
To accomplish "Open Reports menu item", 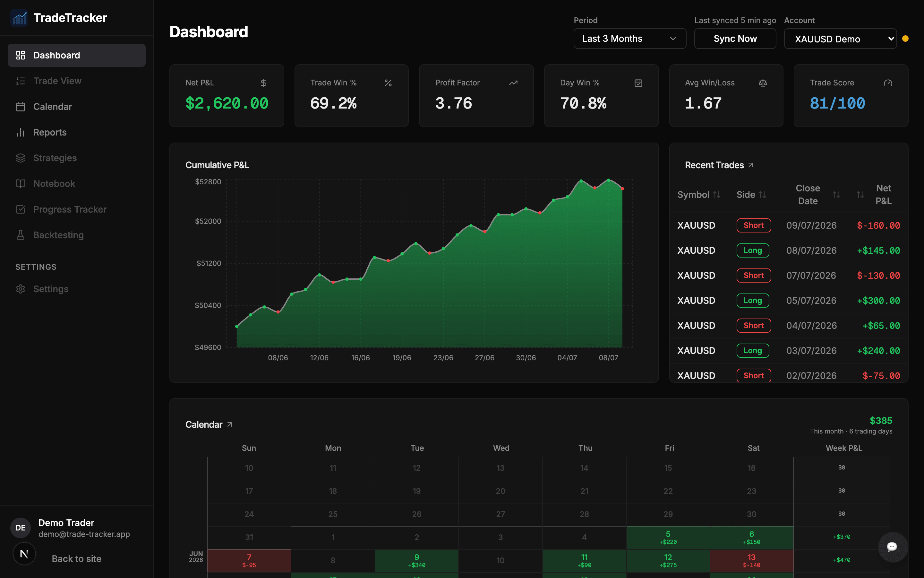I will pyautogui.click(x=77, y=132).
